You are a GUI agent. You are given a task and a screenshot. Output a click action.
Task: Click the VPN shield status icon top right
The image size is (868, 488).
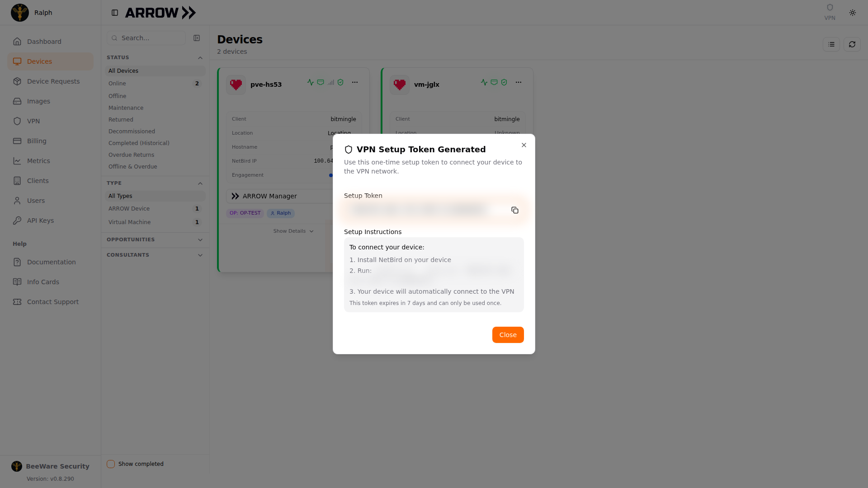[830, 12]
